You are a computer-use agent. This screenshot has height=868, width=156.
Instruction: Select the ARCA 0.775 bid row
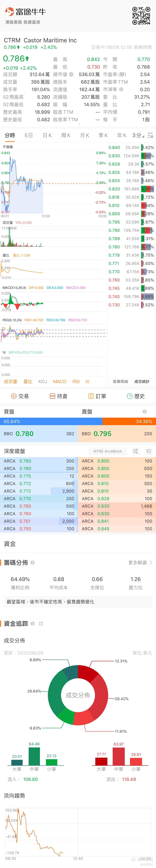[x=39, y=476]
